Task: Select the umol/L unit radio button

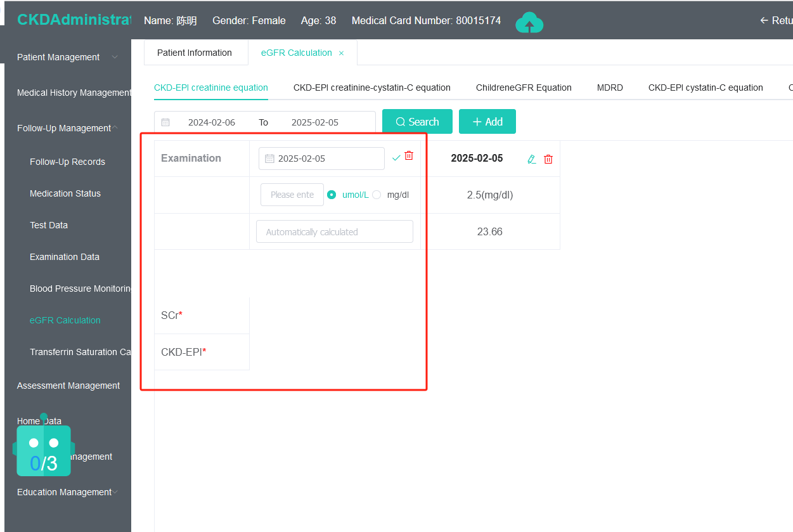Action: [332, 195]
